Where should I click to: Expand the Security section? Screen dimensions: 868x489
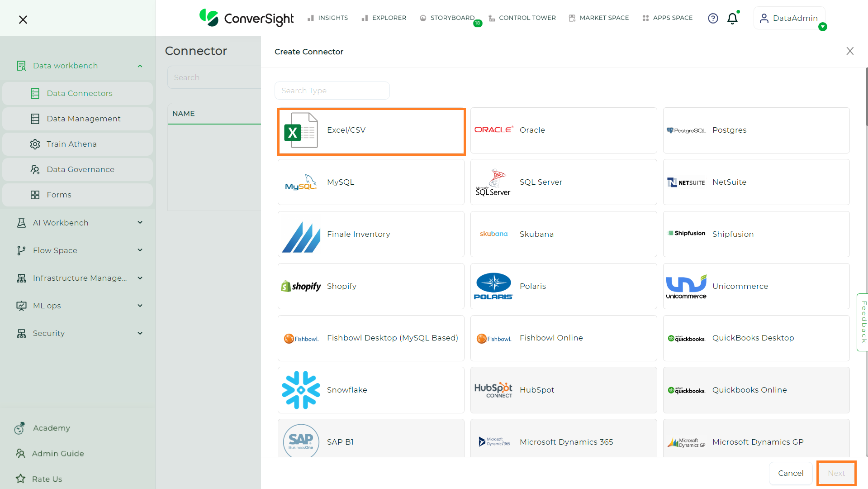[140, 333]
